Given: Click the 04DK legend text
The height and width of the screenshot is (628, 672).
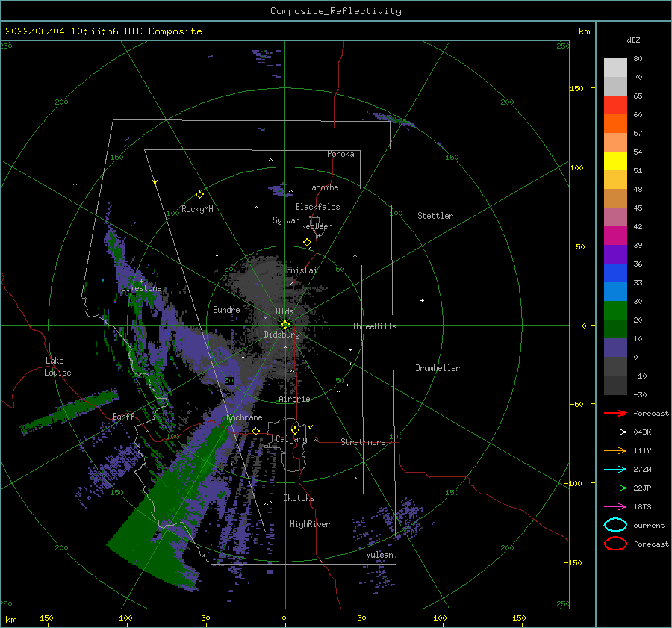Looking at the screenshot, I should [642, 432].
